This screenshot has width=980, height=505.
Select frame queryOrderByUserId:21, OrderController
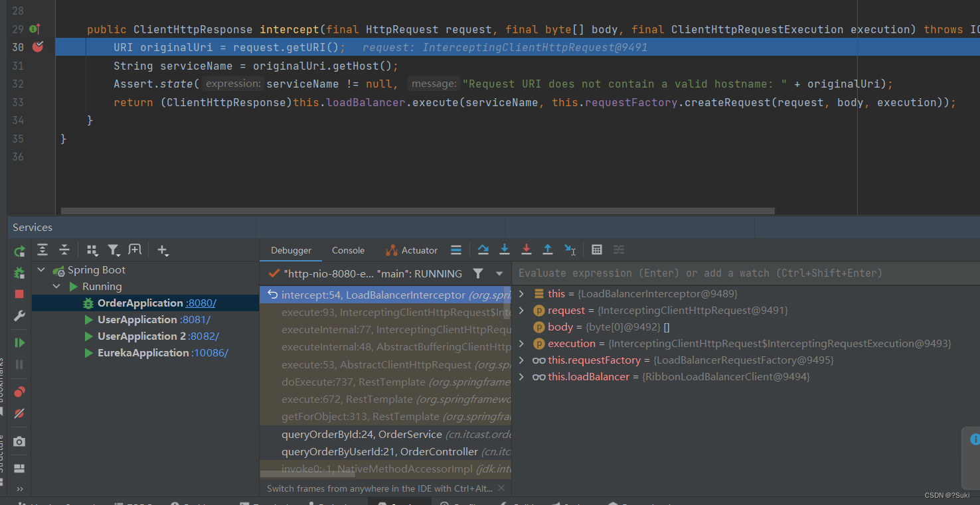[x=386, y=451]
